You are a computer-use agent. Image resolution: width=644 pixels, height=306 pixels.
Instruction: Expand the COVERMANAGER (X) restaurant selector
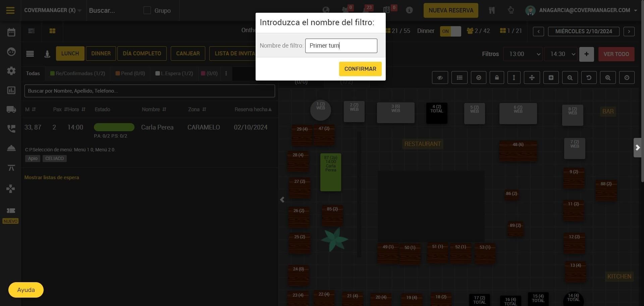pos(53,10)
